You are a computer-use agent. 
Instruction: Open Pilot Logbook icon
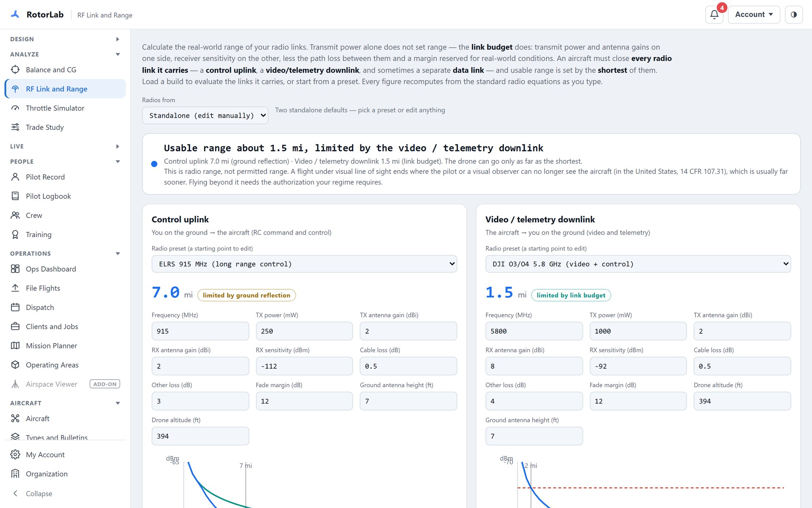pos(15,196)
